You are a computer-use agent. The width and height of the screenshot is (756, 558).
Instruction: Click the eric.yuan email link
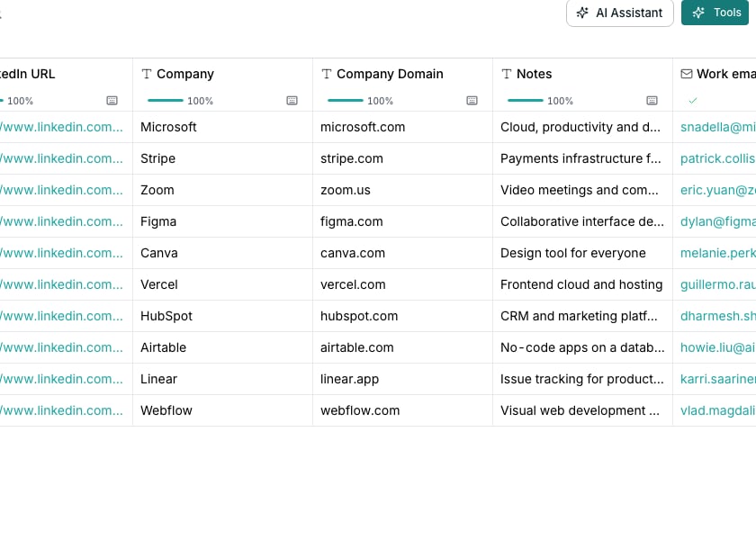[x=718, y=190]
